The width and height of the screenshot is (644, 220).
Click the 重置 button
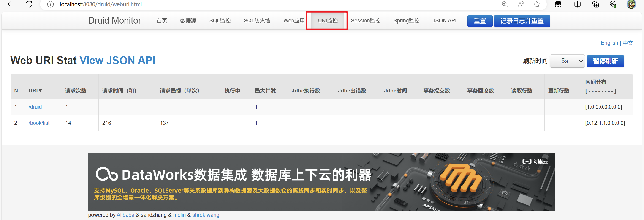(480, 21)
